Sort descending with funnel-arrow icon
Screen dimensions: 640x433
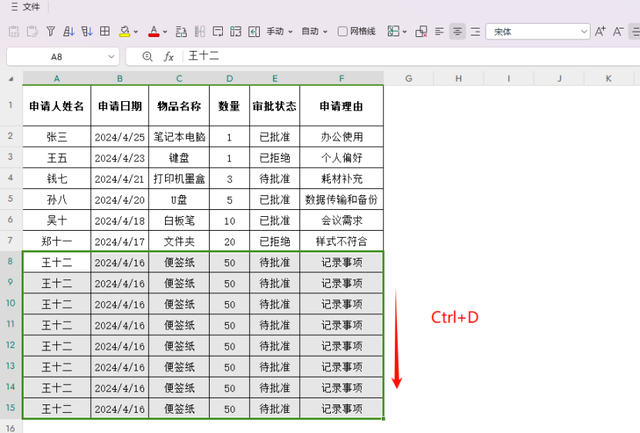87,31
